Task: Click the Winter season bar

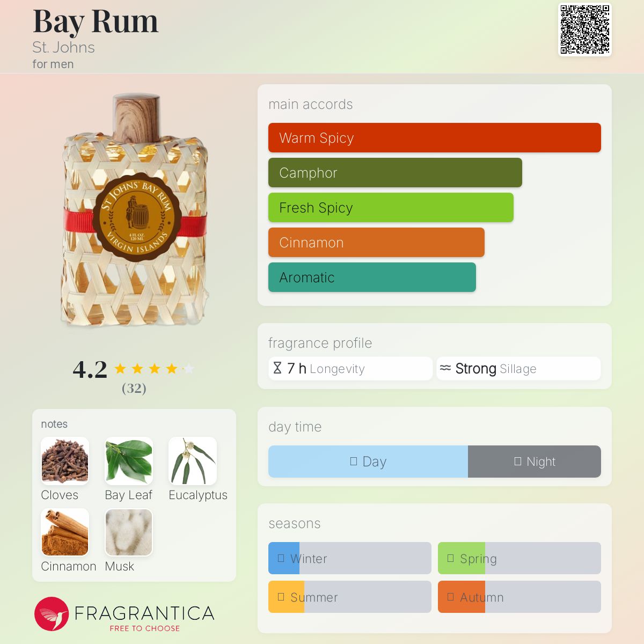Action: 350,558
